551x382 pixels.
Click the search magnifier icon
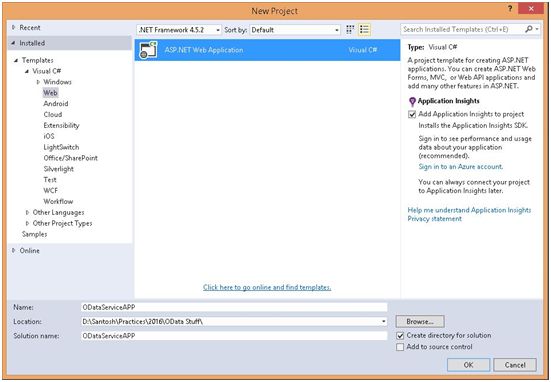pyautogui.click(x=529, y=29)
